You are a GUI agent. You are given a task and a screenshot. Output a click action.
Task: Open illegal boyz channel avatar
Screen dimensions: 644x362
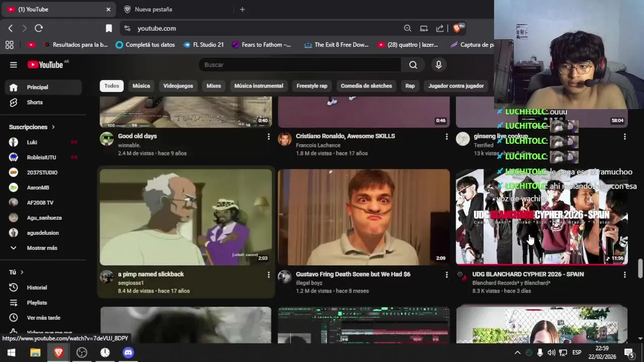pyautogui.click(x=285, y=277)
